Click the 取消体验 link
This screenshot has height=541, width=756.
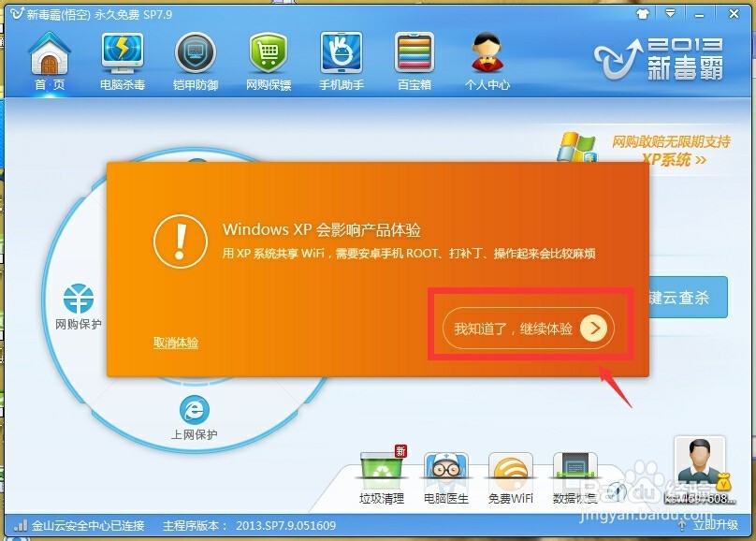tap(174, 343)
